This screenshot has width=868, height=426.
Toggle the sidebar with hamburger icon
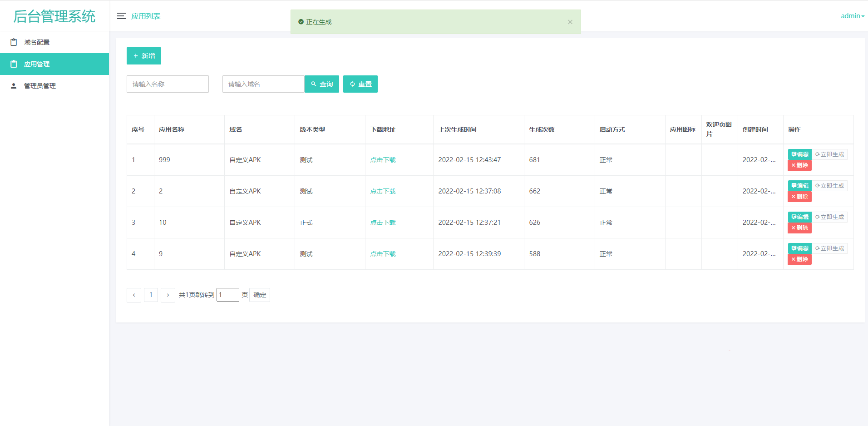[x=121, y=16]
